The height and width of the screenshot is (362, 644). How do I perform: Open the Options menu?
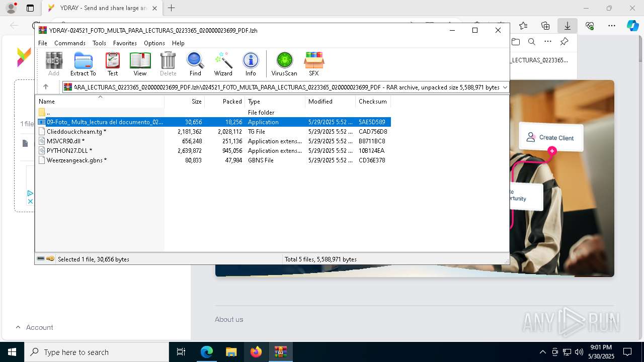tap(154, 43)
